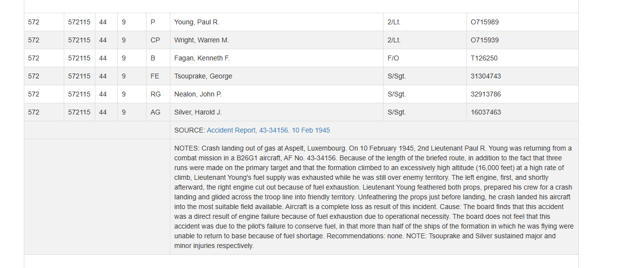
Task: Open the Accident Report 43-34156 link
Action: tap(268, 130)
